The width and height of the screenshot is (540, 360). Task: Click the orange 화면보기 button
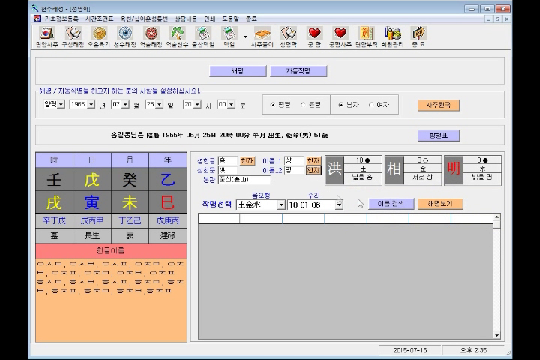coord(440,204)
